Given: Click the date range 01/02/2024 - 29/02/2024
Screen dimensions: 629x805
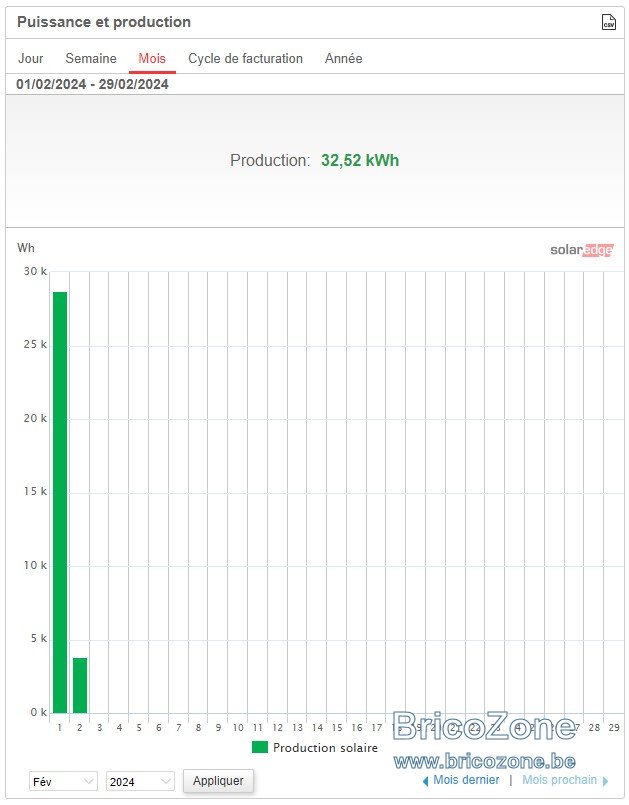Looking at the screenshot, I should point(92,84).
